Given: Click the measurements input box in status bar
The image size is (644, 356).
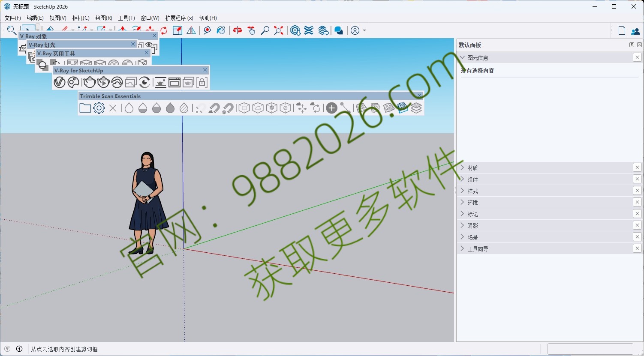Looking at the screenshot, I should pyautogui.click(x=590, y=349).
